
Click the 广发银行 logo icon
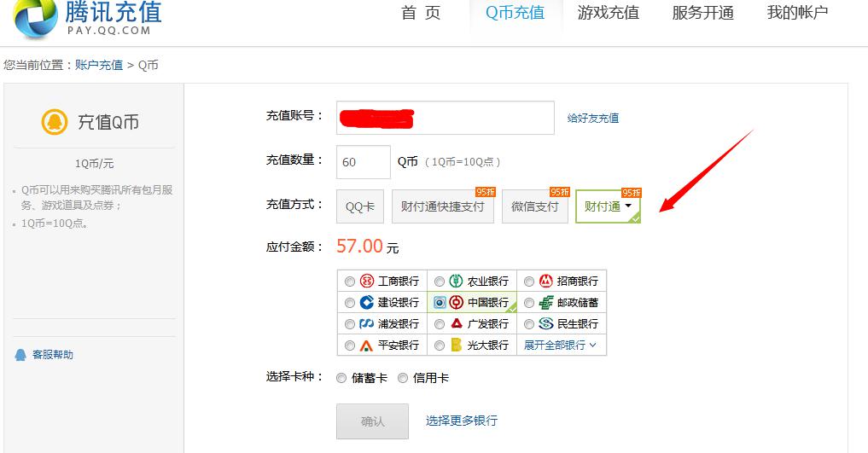[456, 323]
